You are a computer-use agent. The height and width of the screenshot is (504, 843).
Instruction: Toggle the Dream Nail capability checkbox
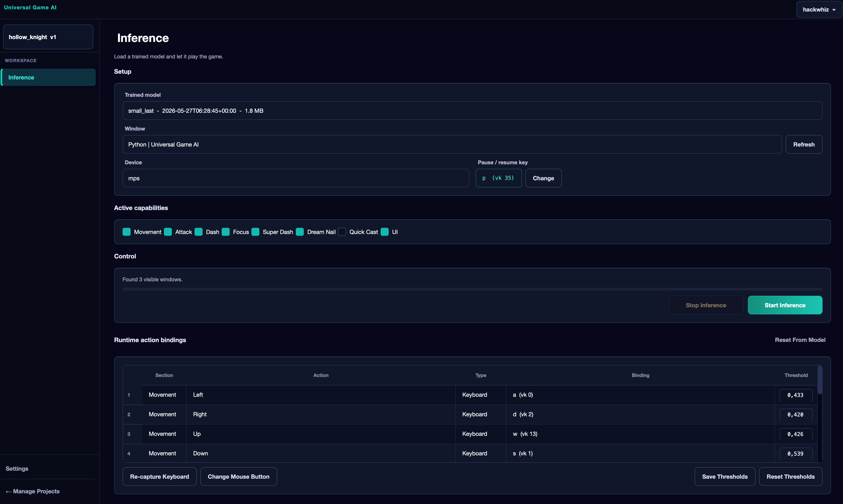pyautogui.click(x=300, y=232)
